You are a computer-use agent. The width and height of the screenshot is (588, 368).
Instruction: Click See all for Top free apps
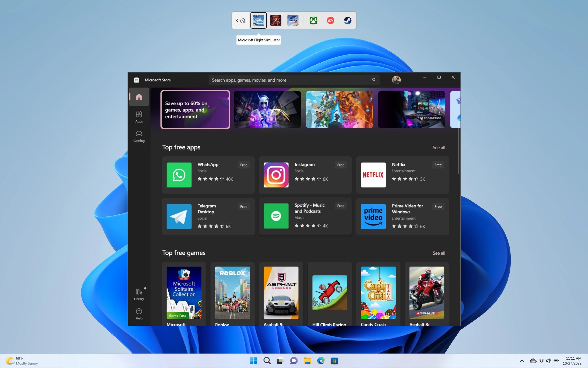tap(439, 147)
